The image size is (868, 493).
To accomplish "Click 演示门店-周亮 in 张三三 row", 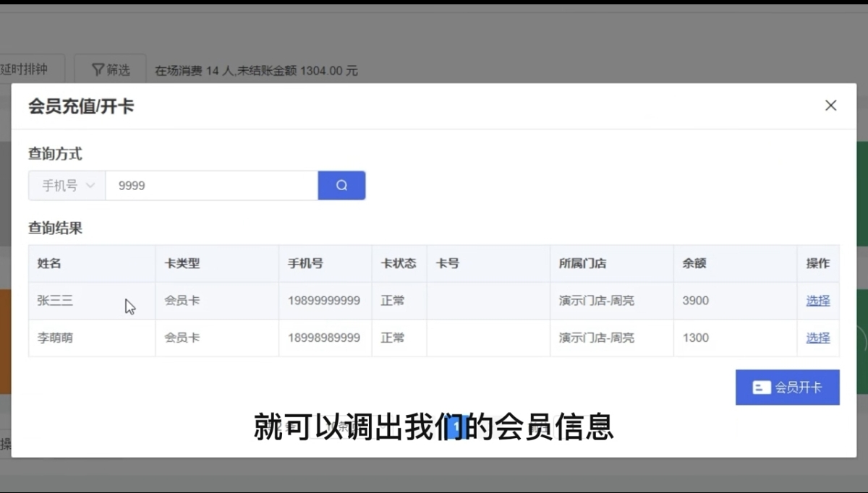I will 597,301.
